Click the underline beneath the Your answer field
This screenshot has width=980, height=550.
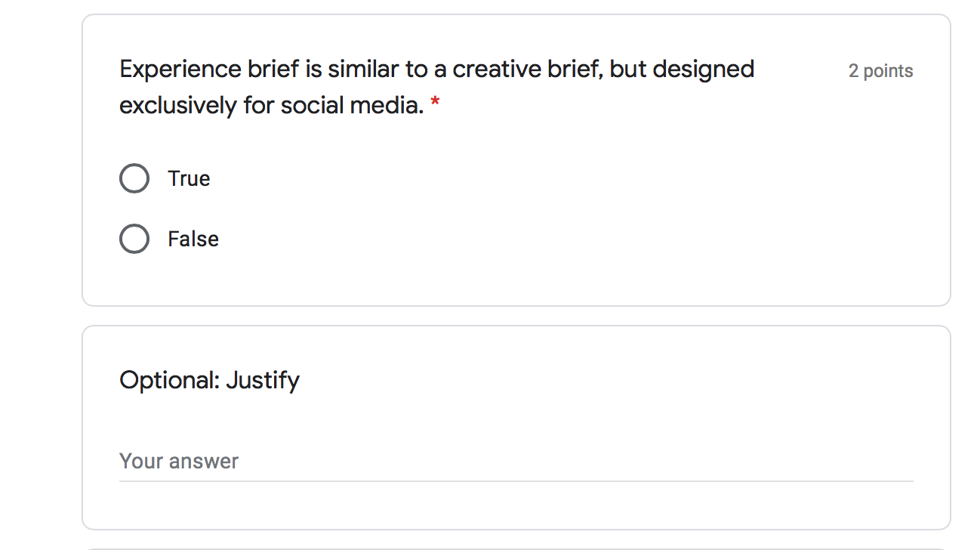point(516,480)
